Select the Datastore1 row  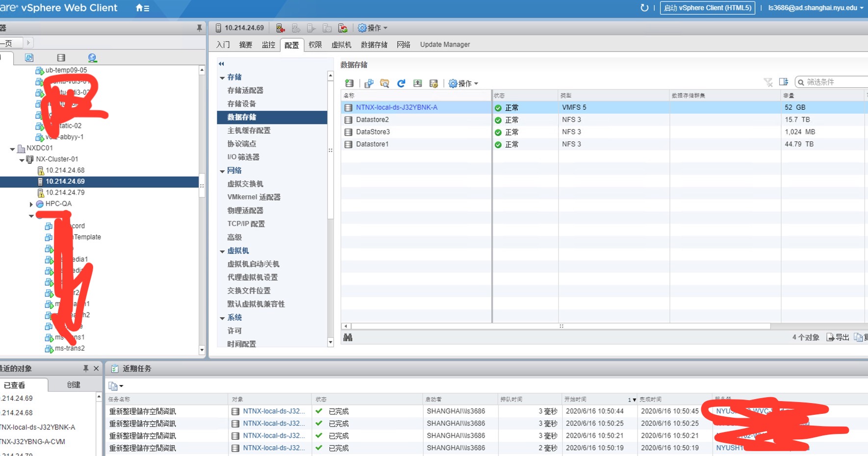604,144
